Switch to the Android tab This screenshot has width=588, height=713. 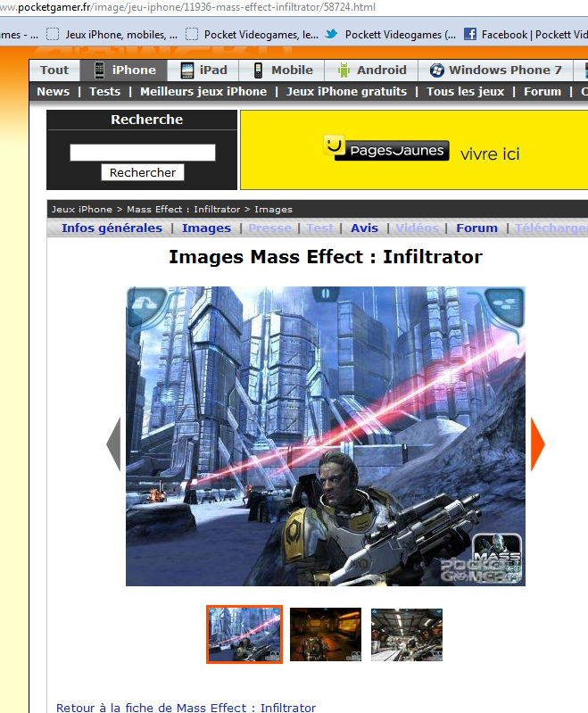(371, 70)
